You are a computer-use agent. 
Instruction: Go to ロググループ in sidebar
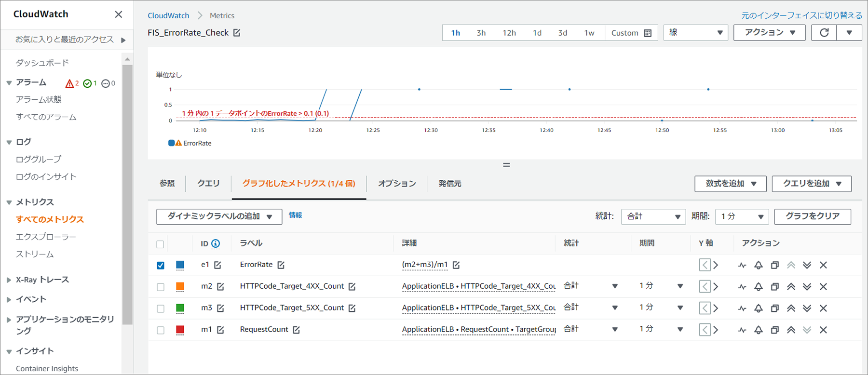coord(39,159)
